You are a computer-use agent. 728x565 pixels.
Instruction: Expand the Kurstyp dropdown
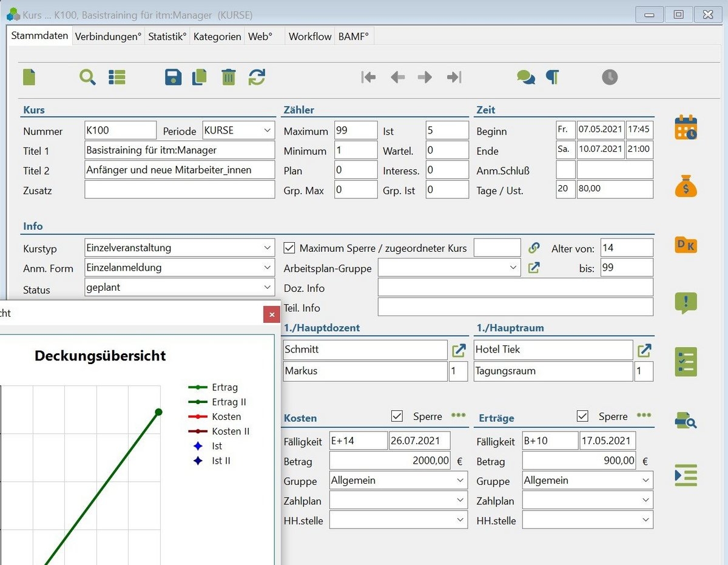[268, 248]
